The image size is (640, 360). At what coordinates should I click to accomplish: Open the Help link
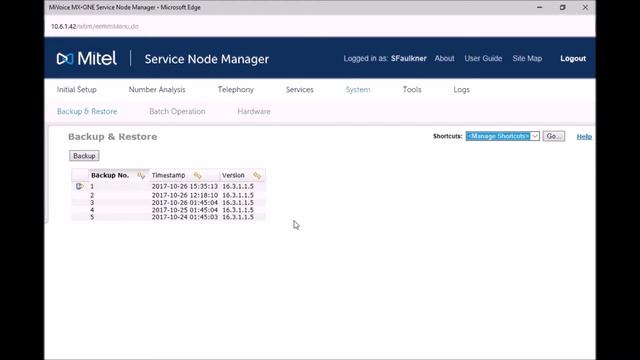click(x=584, y=136)
